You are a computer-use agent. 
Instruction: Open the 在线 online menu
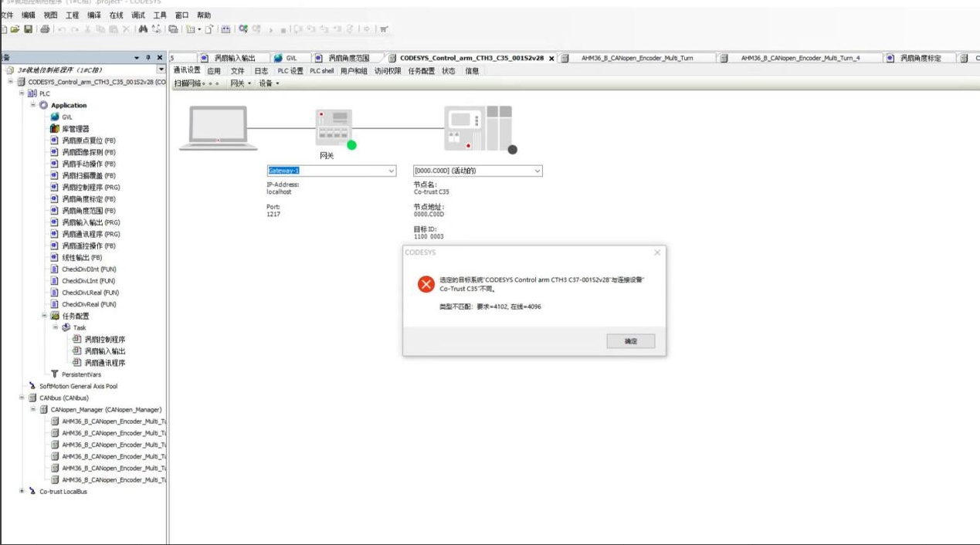pyautogui.click(x=116, y=15)
